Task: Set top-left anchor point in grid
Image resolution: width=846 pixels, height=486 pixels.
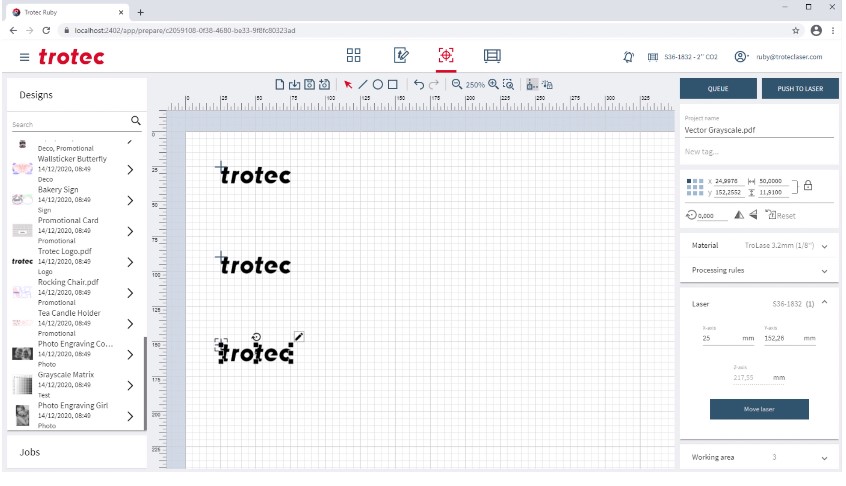Action: [690, 180]
